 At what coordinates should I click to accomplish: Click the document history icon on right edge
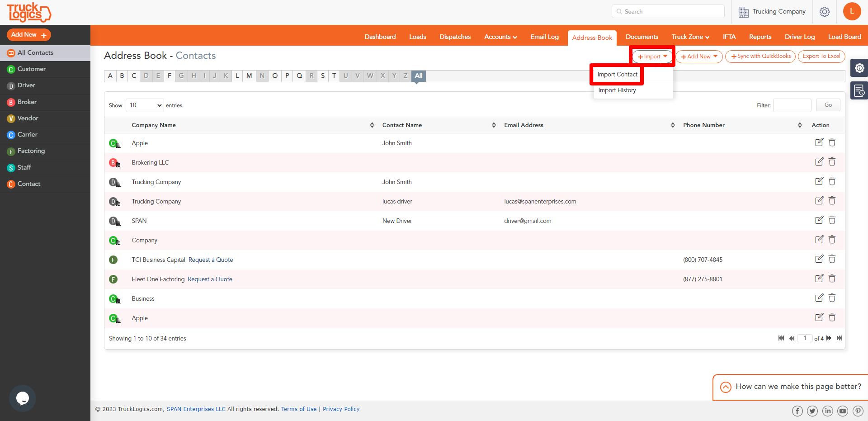tap(860, 90)
